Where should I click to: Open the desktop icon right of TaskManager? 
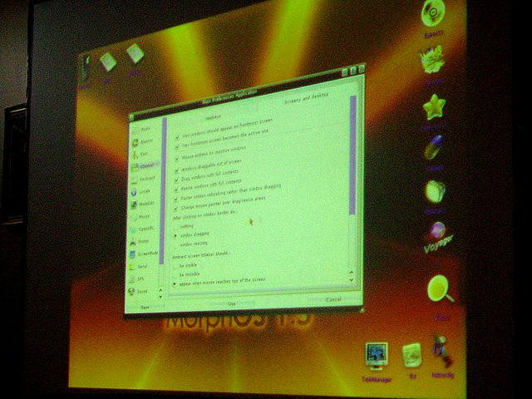412,355
